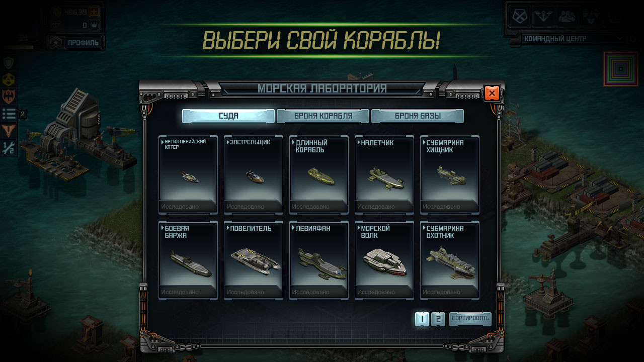Click the plus icon to add gold

pos(94,11)
